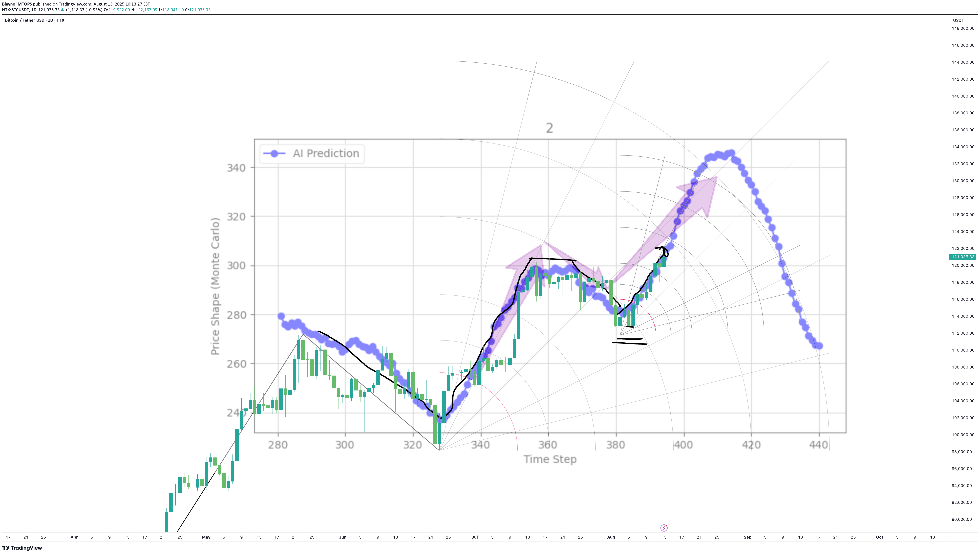Click the USDT currency label
The image size is (980, 554).
958,20
